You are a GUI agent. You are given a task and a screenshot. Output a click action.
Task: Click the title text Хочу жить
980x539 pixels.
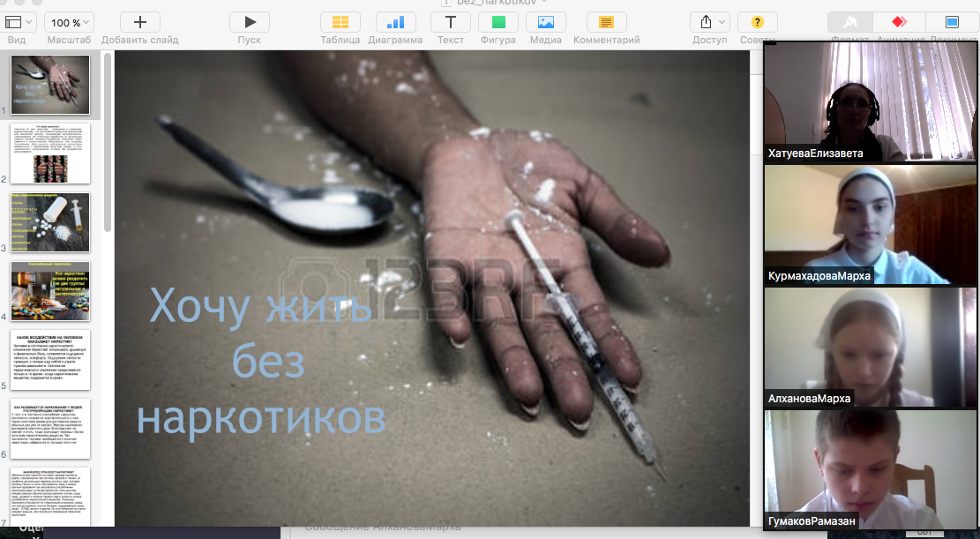click(x=260, y=306)
